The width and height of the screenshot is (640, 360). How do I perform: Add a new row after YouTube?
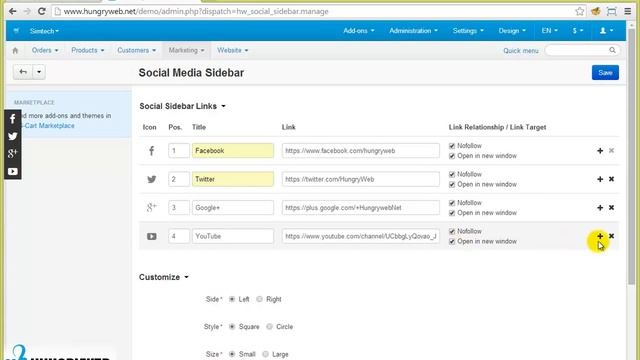[x=600, y=236]
